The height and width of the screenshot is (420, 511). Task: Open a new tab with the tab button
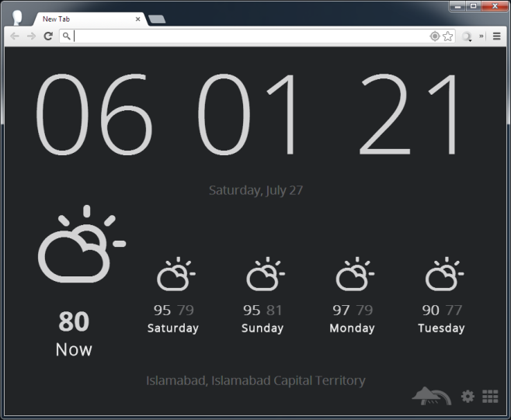(x=157, y=19)
